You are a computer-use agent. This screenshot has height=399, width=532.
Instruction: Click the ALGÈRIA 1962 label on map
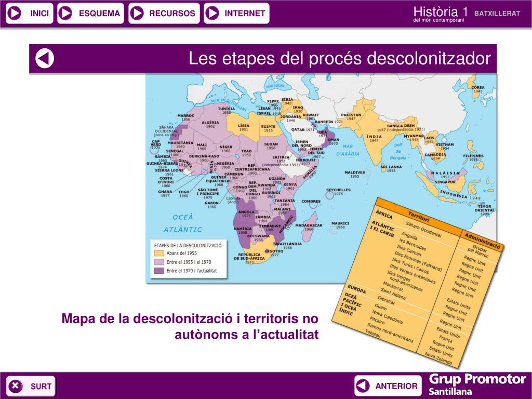(x=210, y=124)
